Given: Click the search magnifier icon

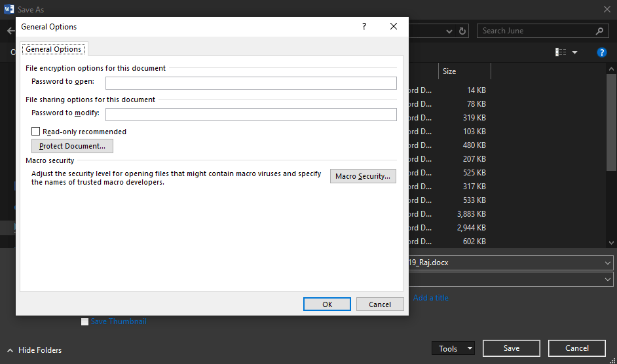Looking at the screenshot, I should [599, 31].
